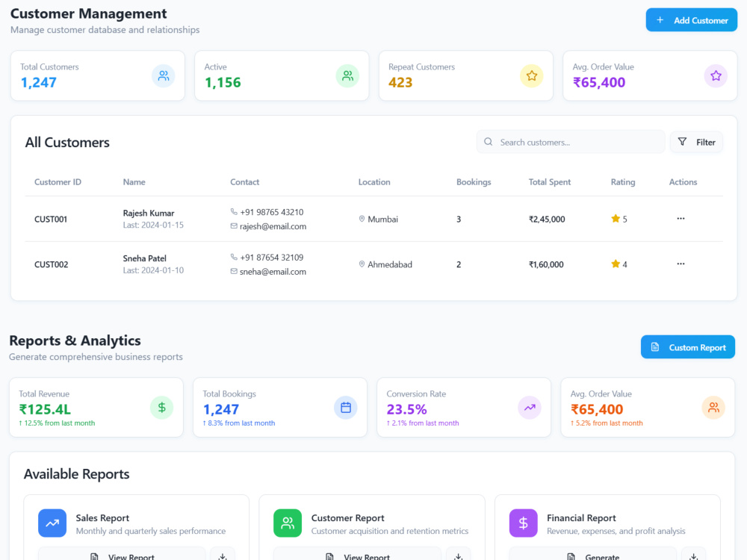Viewport: 747px width, 560px height.
Task: Click the purple star icon for Avg. Order Value
Action: point(716,75)
